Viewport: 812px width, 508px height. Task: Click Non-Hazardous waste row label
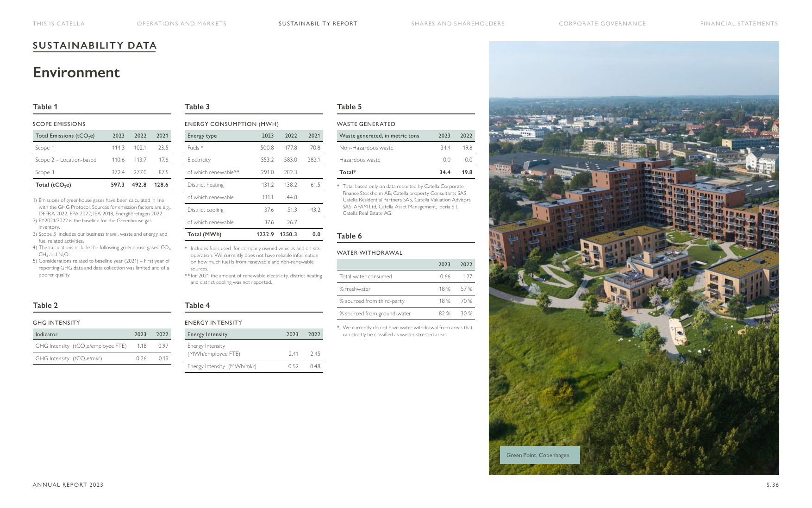[366, 148]
